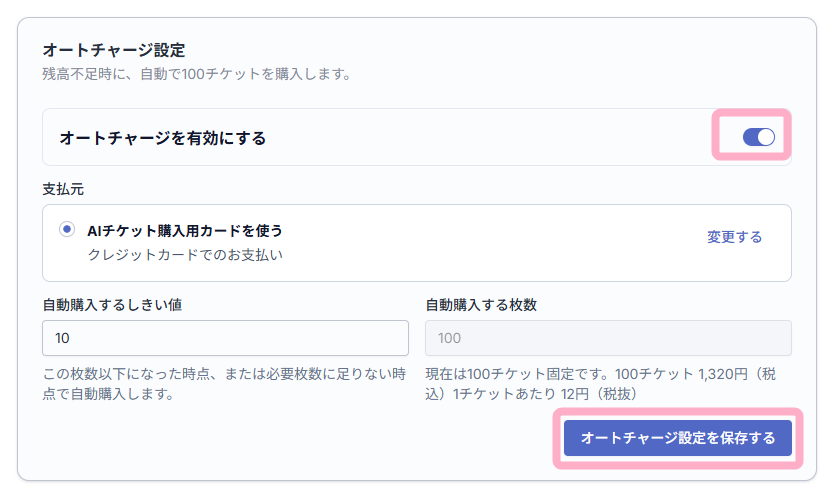Click the オートチャージを有効にする label text
The image size is (839, 500).
[163, 138]
